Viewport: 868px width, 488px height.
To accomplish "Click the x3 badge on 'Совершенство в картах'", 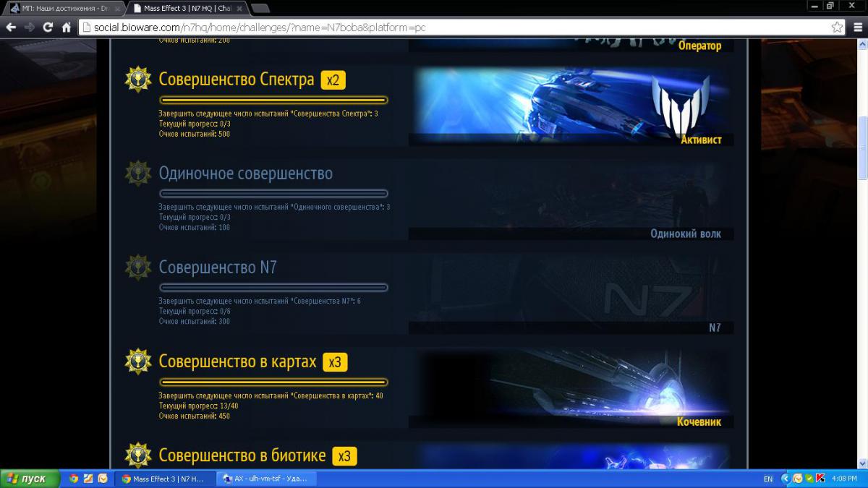I will 335,362.
